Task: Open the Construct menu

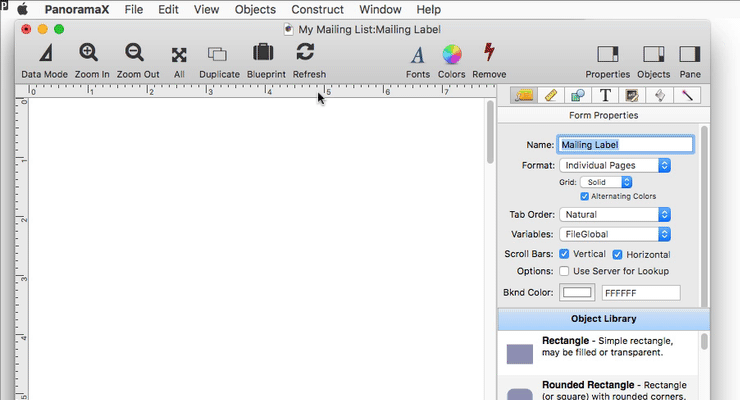Action: 317,9
